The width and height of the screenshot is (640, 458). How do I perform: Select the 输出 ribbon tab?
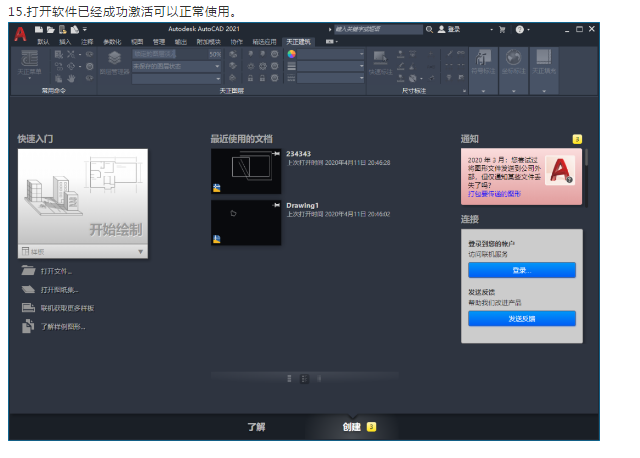181,42
